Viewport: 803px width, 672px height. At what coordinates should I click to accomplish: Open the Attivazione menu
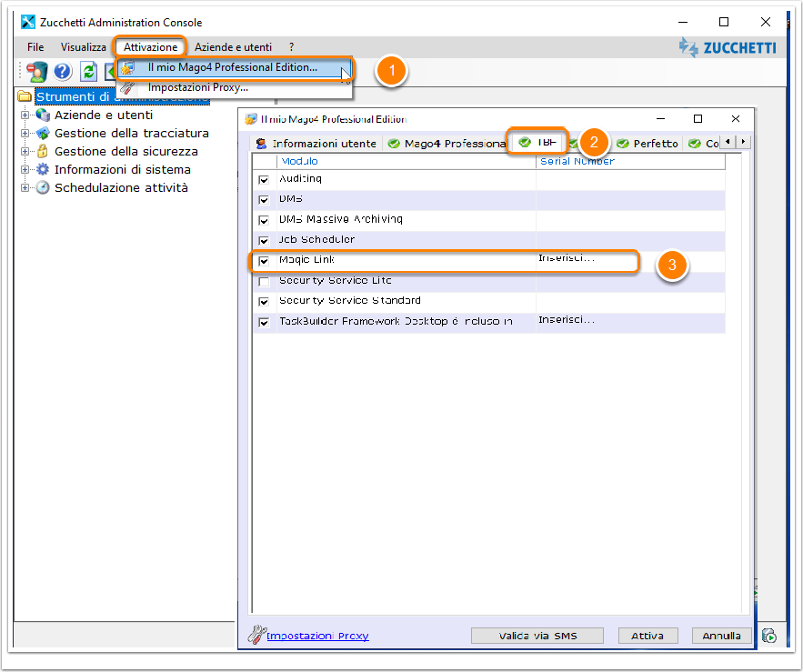[x=150, y=47]
